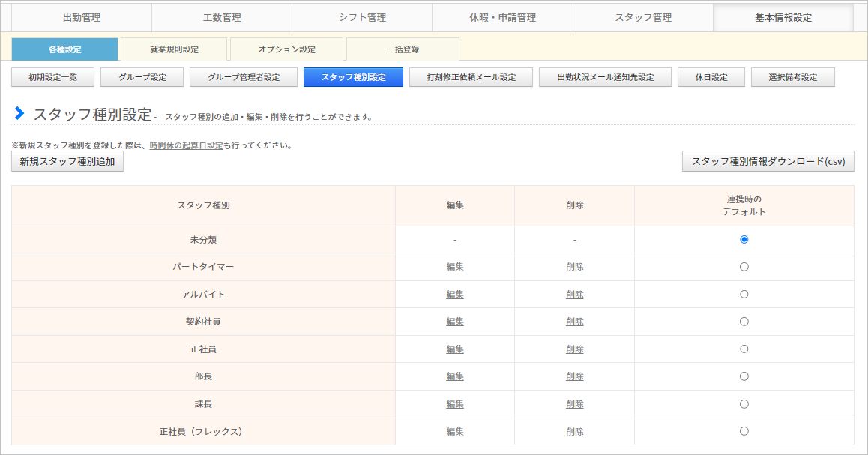Click the 未分類 staff type cell
868x455 pixels.
click(203, 240)
